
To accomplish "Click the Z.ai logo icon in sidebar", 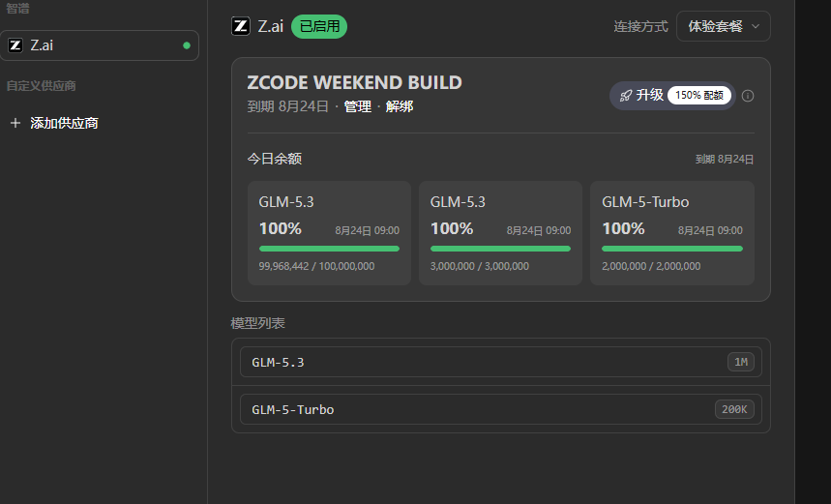I will point(15,45).
